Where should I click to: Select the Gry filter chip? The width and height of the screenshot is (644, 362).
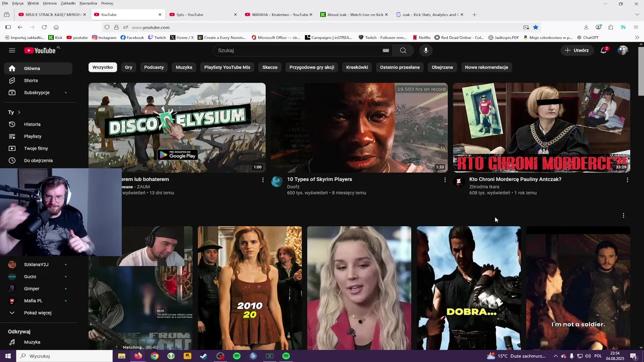point(129,67)
